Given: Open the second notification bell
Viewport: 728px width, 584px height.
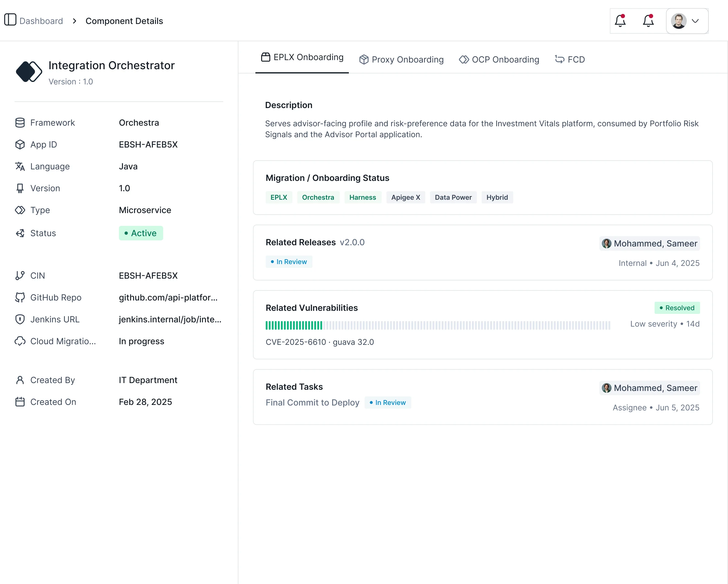Looking at the screenshot, I should (648, 21).
